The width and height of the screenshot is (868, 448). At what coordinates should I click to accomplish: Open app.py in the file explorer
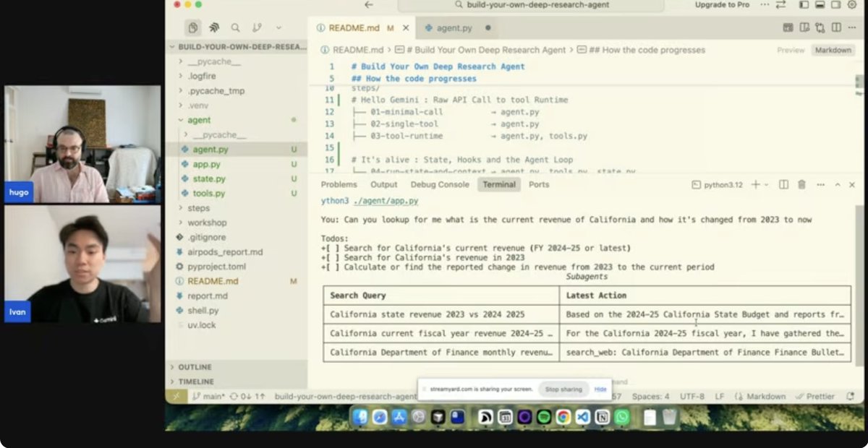(x=206, y=164)
